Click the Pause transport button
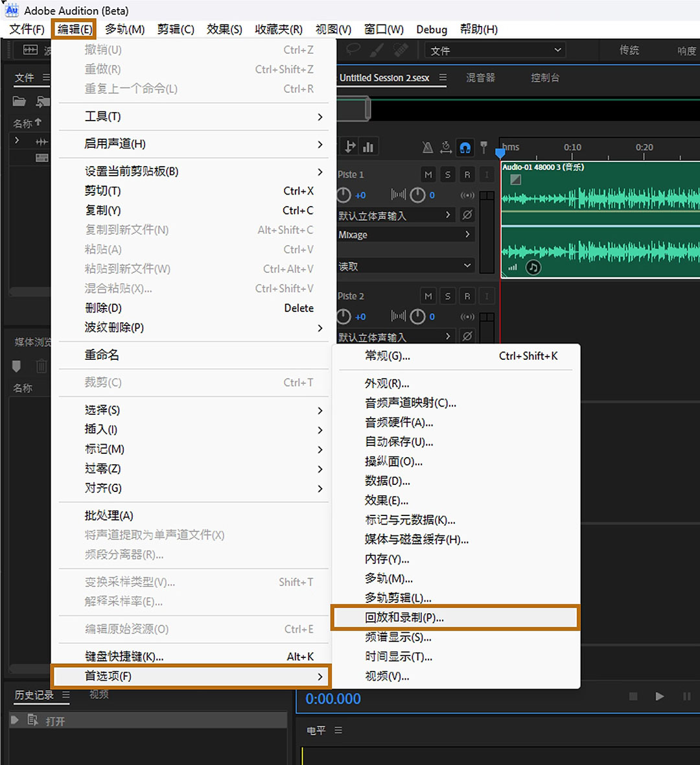This screenshot has width=700, height=765. pyautogui.click(x=686, y=696)
